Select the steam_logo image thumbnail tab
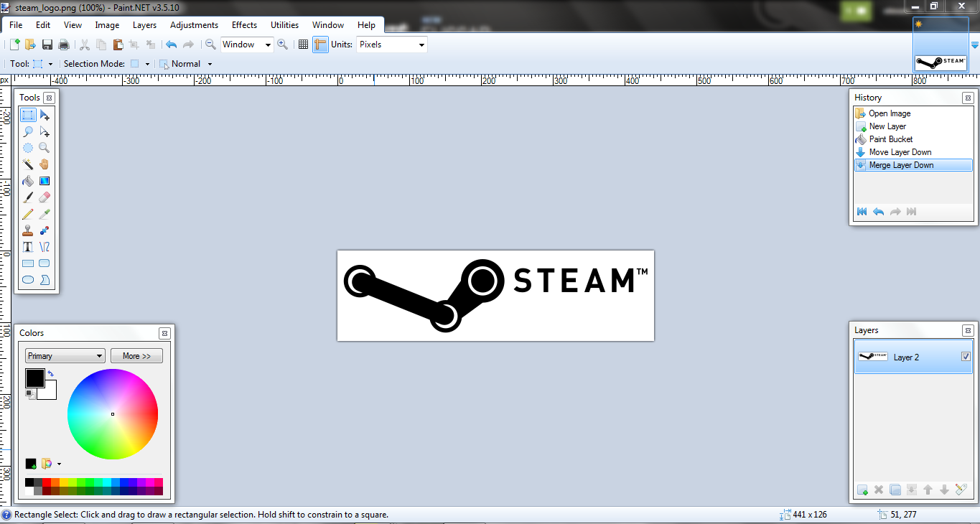The image size is (980, 524). click(941, 45)
